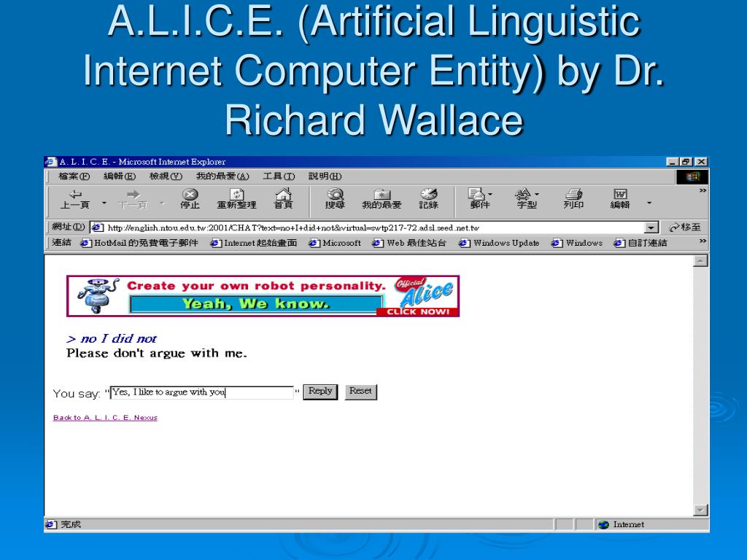Open Favorites (我的最愛) toolbar icon

tap(382, 199)
